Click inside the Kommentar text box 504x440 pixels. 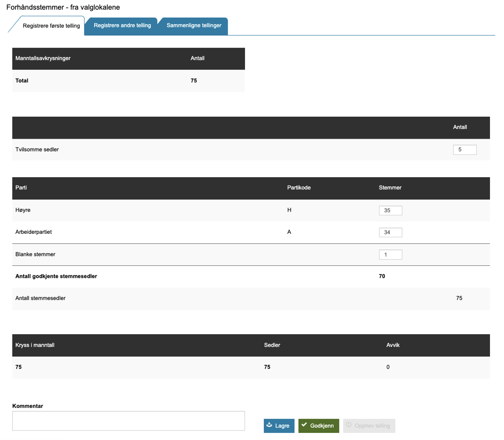(x=128, y=421)
